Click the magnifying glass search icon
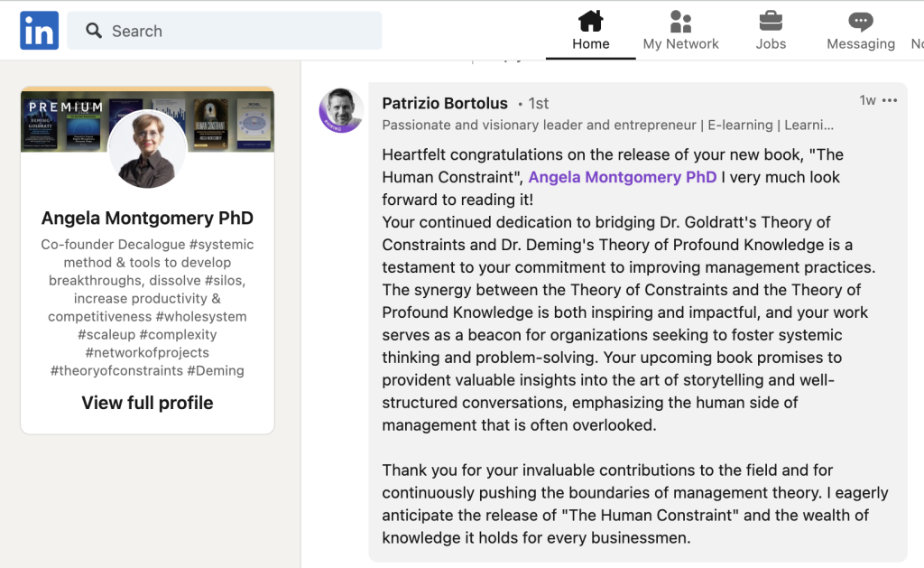924x568 pixels. (x=94, y=31)
